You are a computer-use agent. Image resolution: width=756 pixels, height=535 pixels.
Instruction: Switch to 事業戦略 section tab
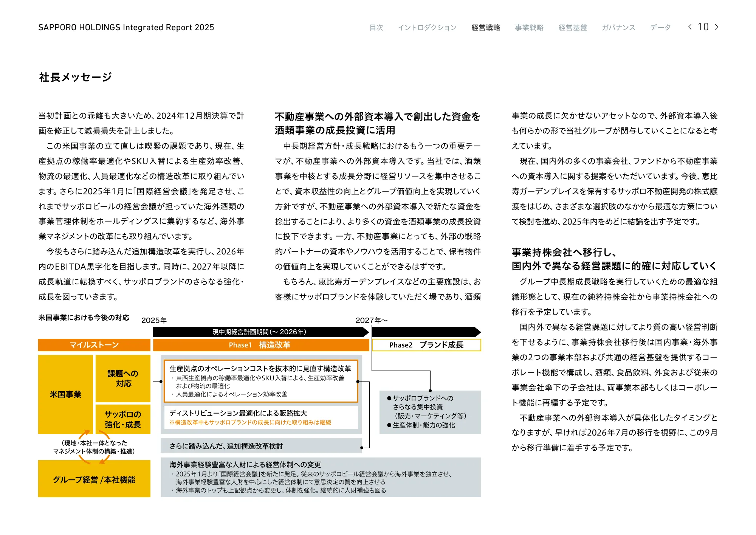pyautogui.click(x=529, y=28)
